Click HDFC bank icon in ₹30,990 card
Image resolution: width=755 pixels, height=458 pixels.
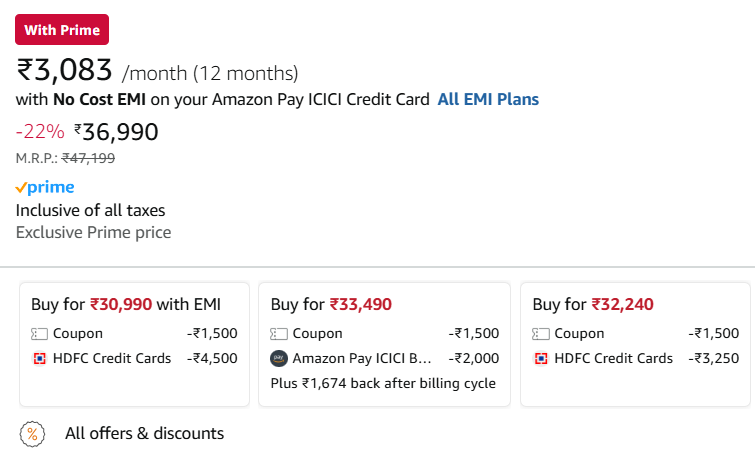(x=39, y=359)
